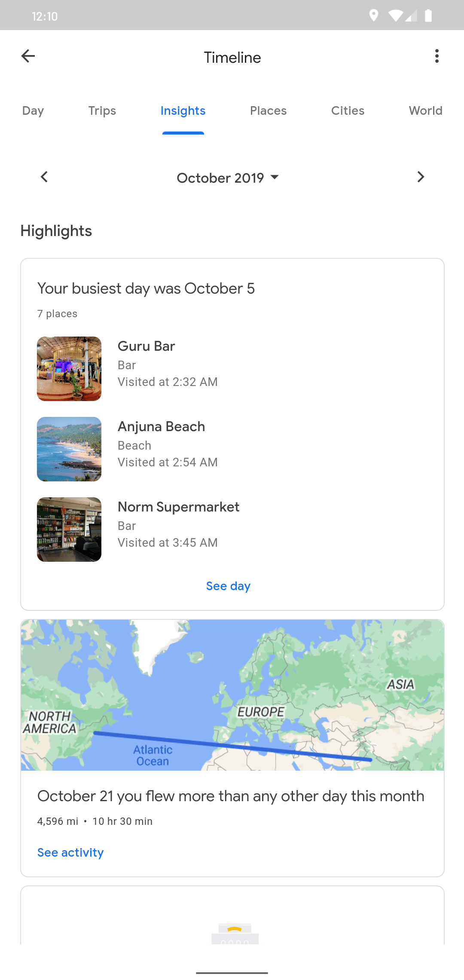
Task: Open the October 2019 month dropdown
Action: pyautogui.click(x=228, y=178)
